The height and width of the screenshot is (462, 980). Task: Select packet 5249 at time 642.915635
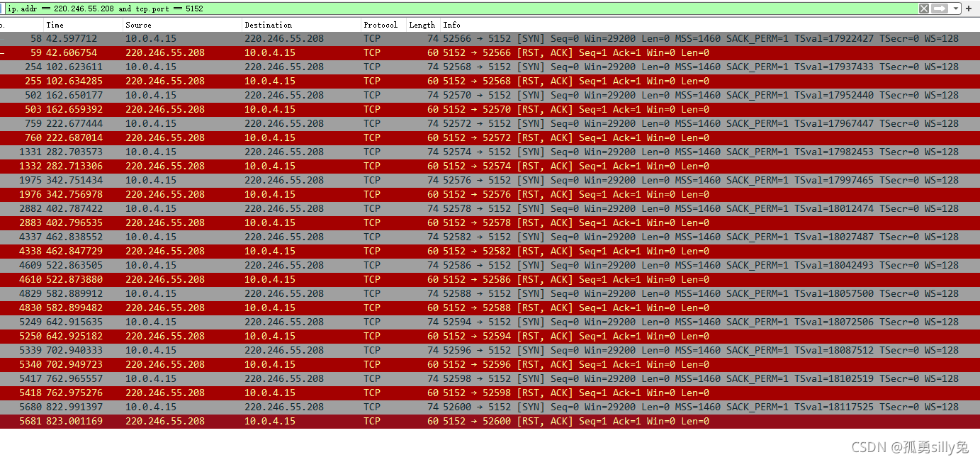[490, 322]
